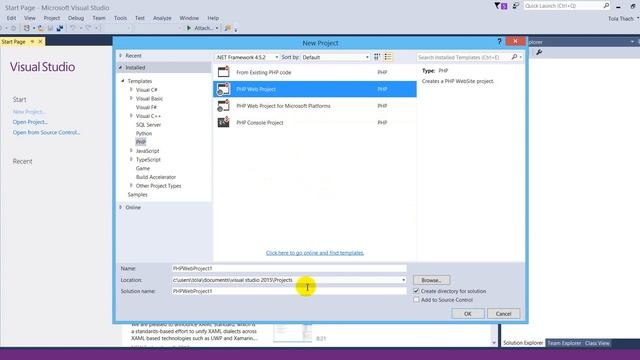Click the Save All toolbar icon
Screen dimensions: 640x360
60,28
